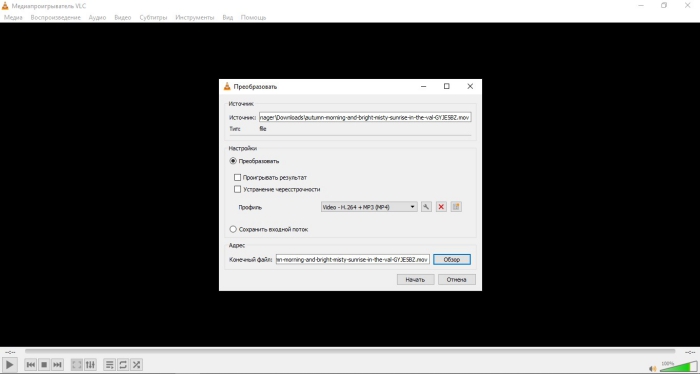Delete selected profile with red X
Viewport: 700px width, 374px height.
[x=441, y=207]
